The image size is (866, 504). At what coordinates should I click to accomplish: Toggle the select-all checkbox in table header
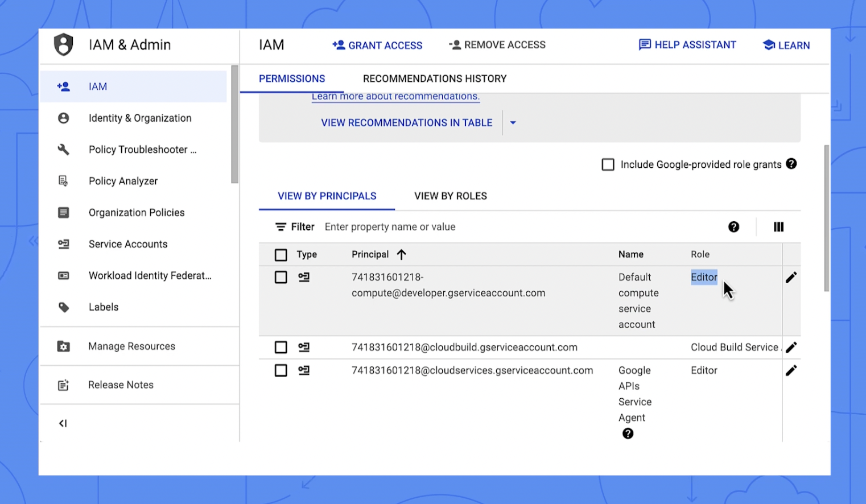[x=281, y=255]
